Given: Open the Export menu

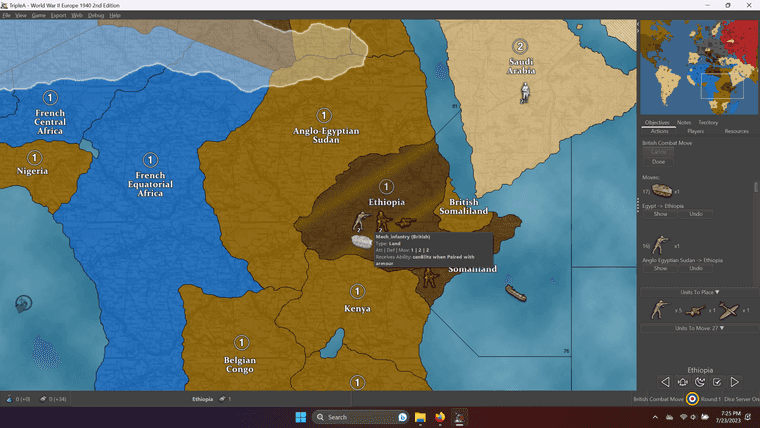Looking at the screenshot, I should tap(58, 16).
